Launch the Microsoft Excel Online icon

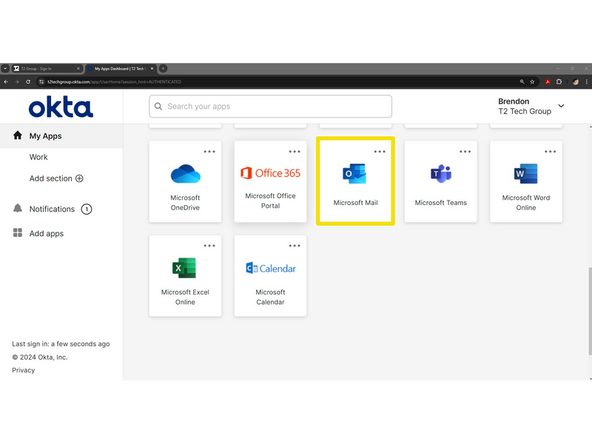pyautogui.click(x=184, y=268)
